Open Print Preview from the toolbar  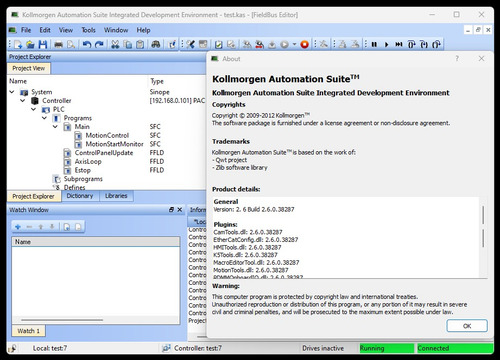tap(71, 44)
